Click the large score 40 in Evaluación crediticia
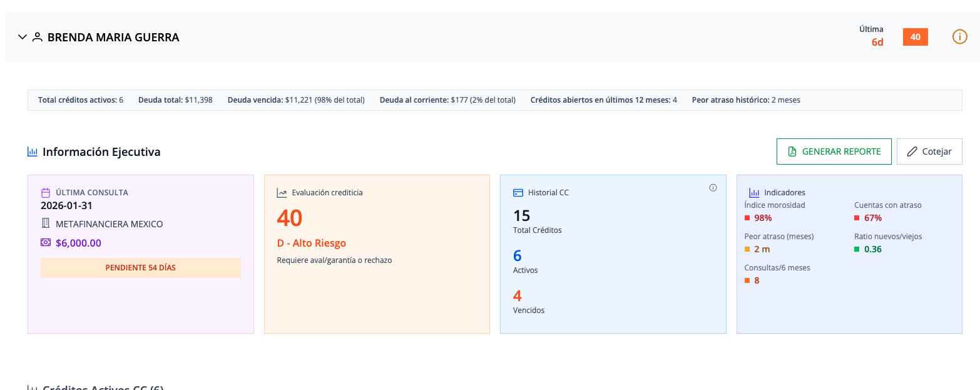 point(290,218)
